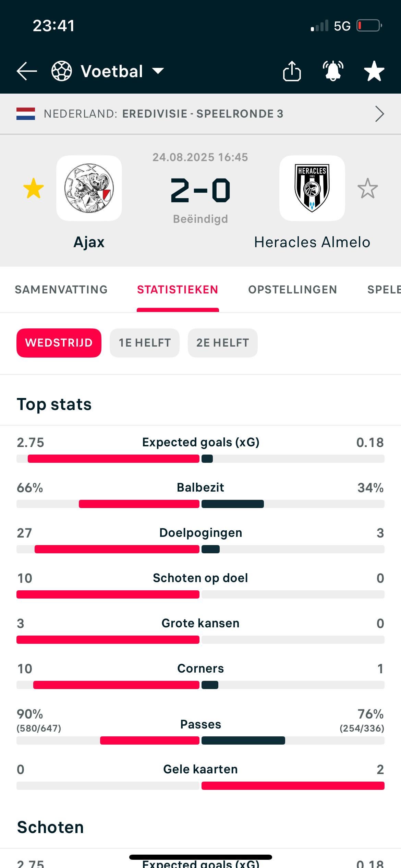The width and height of the screenshot is (401, 868).
Task: Switch to the Opstellingen tab
Action: [292, 290]
